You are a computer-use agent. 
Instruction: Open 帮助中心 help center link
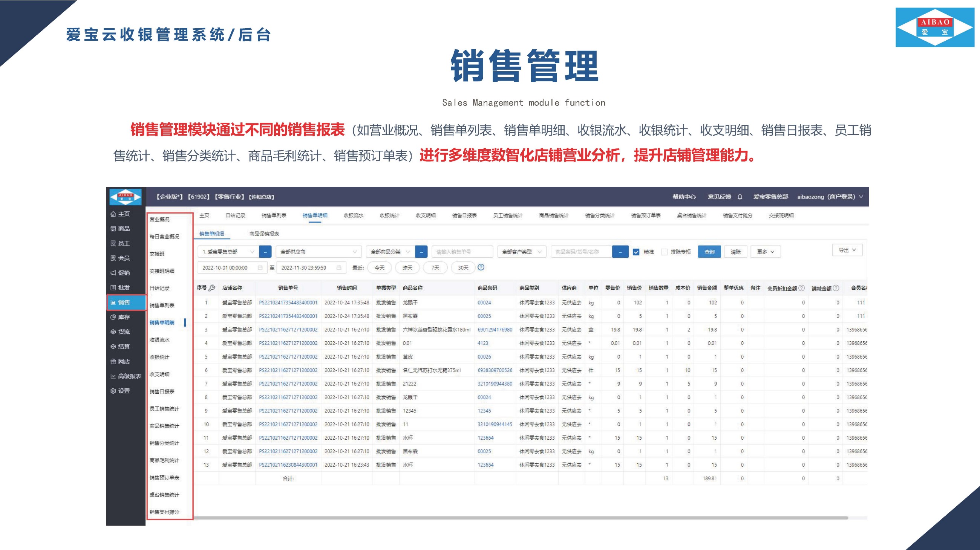tap(684, 197)
